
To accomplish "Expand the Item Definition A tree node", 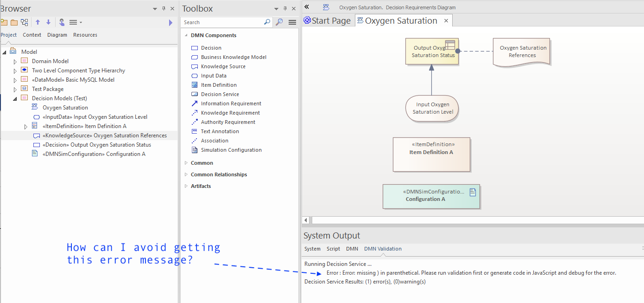I will [26, 126].
